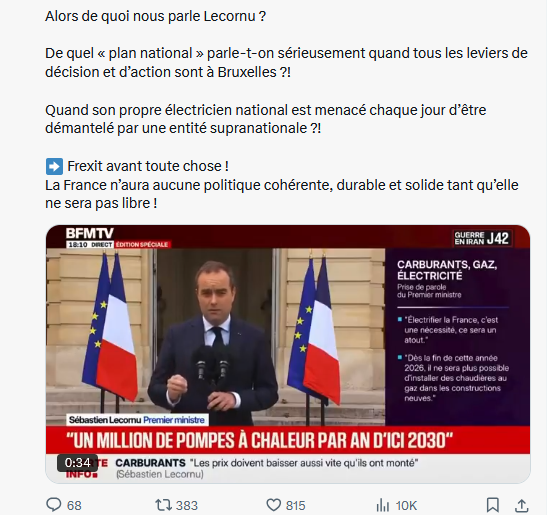Open the 68 replies count
The height and width of the screenshot is (515, 553).
pos(74,505)
